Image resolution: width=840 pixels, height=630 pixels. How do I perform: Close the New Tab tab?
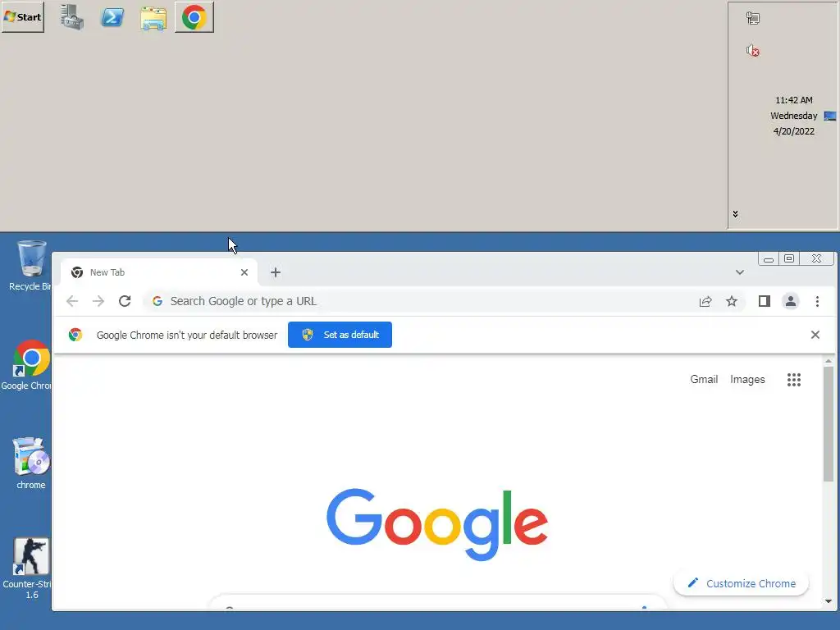coord(244,272)
